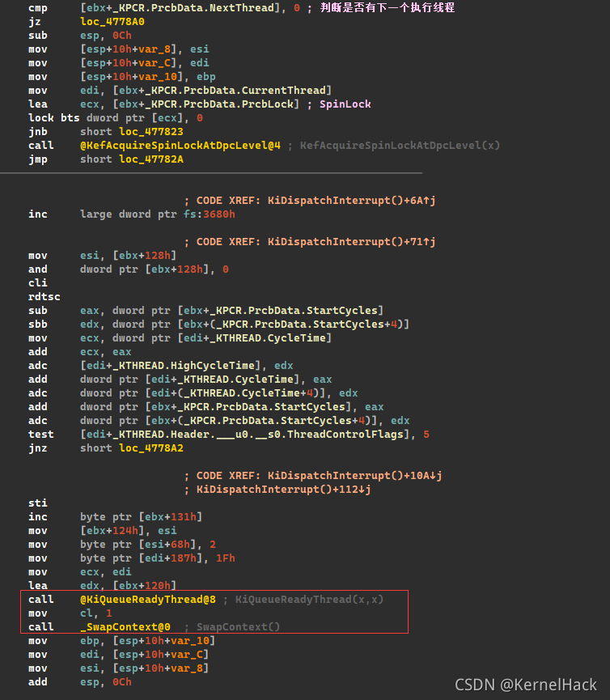Click the 1Fh immediate value
Image resolution: width=610 pixels, height=700 pixels.
tap(226, 558)
